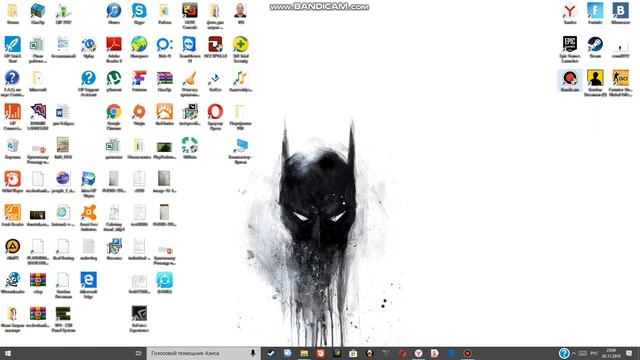
Task: Open the clock and calendar flyout
Action: click(x=611, y=353)
